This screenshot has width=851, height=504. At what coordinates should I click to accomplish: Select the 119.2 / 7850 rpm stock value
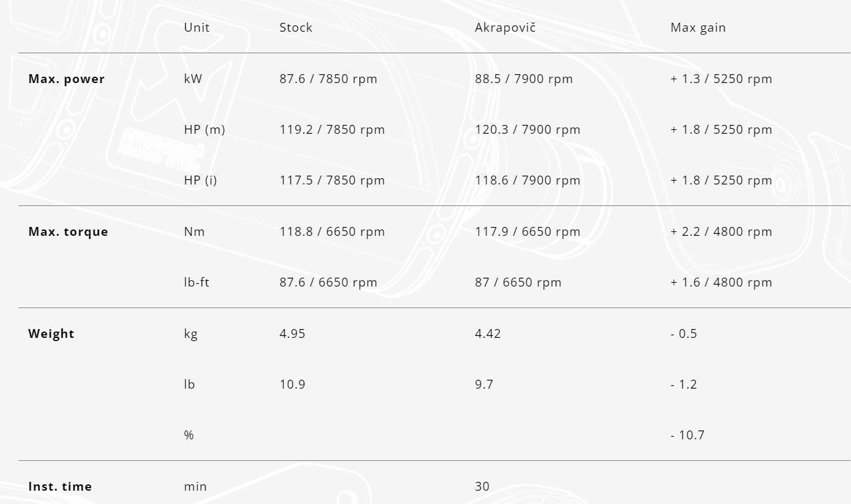(x=332, y=130)
